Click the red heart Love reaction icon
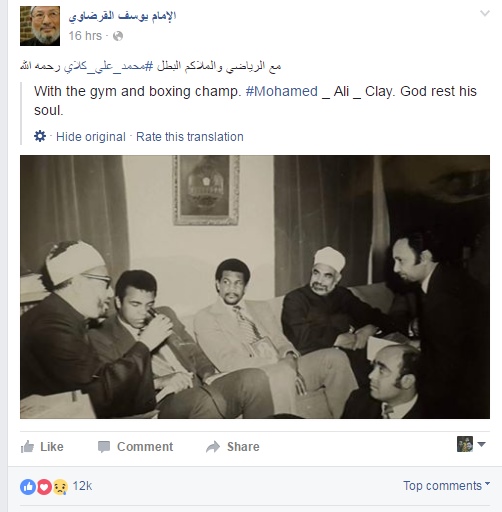 (x=44, y=487)
